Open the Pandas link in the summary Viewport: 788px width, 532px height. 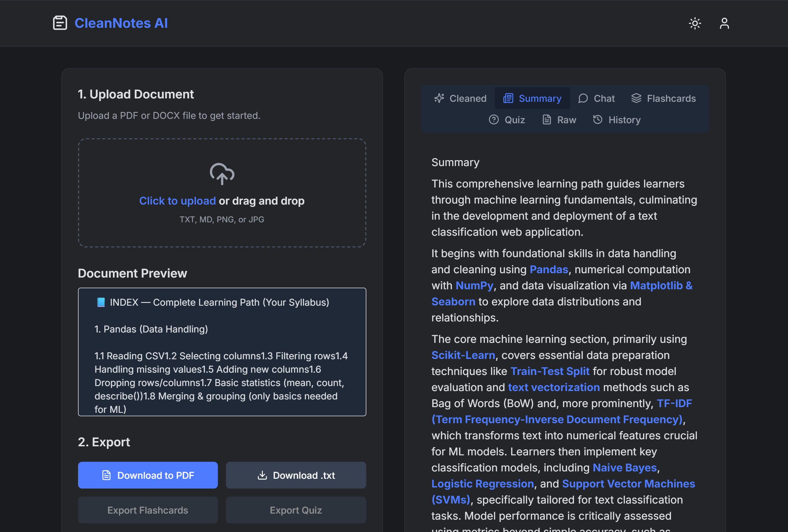coord(549,269)
